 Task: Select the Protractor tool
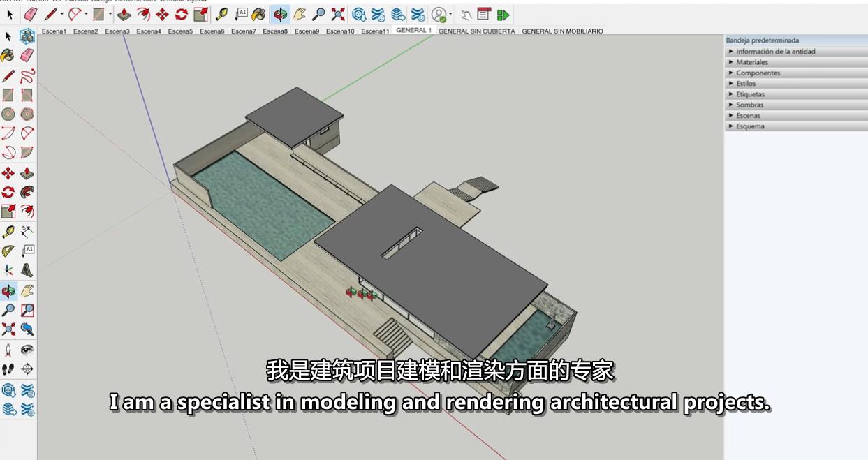click(x=8, y=251)
